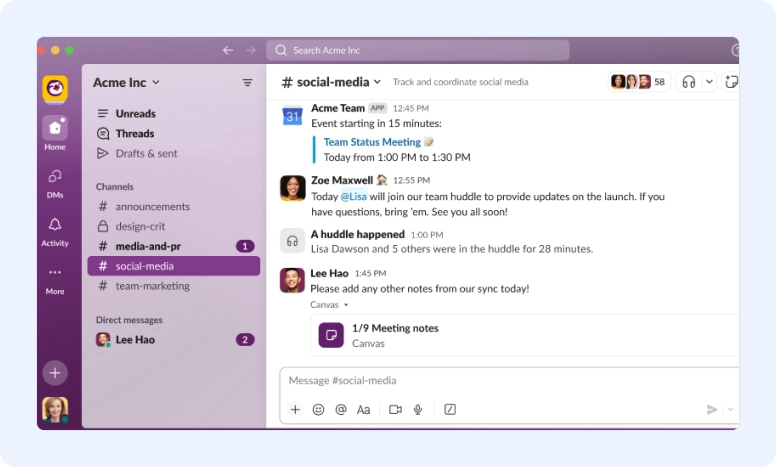The image size is (776, 467).
Task: Click the Google Calendar app icon
Action: (x=292, y=116)
